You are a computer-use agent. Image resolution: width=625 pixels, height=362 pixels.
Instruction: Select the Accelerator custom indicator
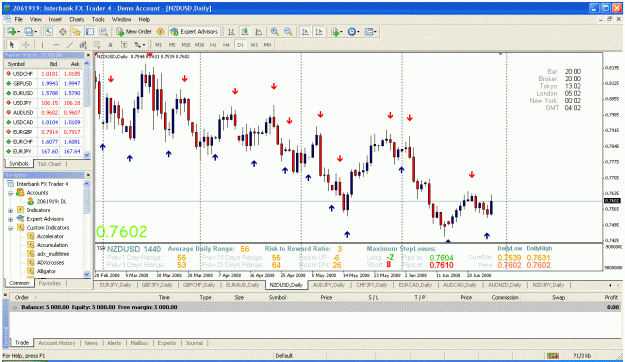tap(50, 236)
